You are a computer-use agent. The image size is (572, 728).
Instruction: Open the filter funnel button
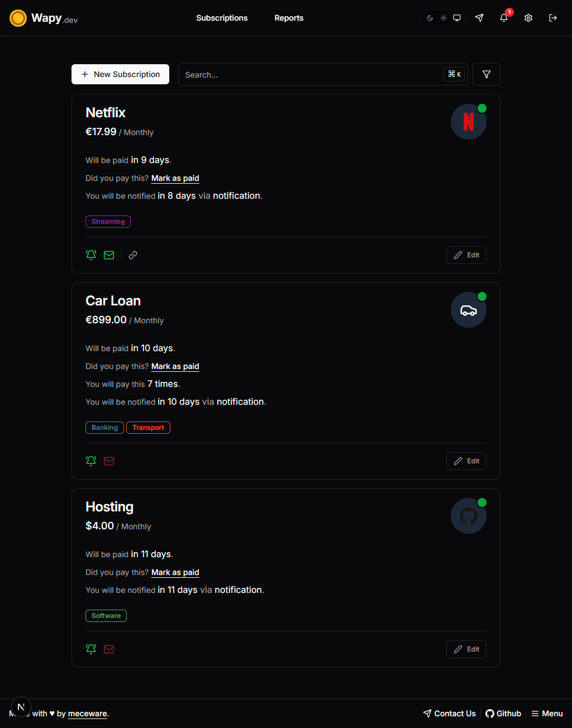point(487,74)
